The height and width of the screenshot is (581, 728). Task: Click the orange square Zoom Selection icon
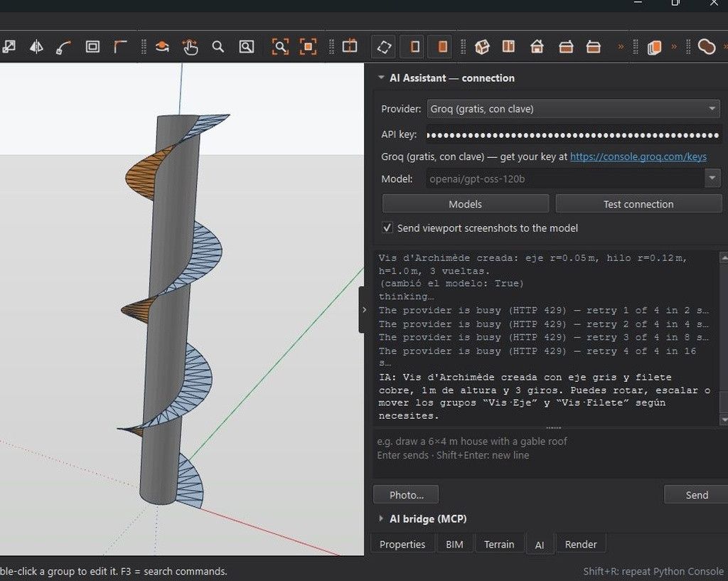coord(308,46)
